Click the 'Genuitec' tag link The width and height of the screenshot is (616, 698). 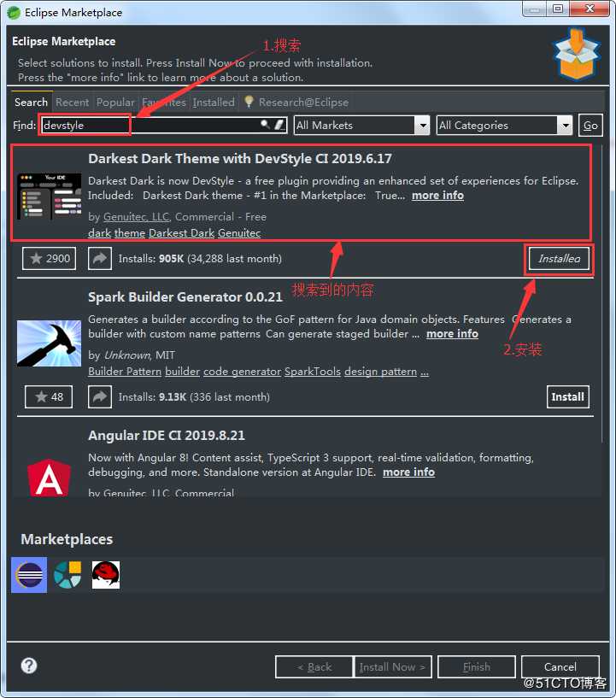pyautogui.click(x=239, y=233)
